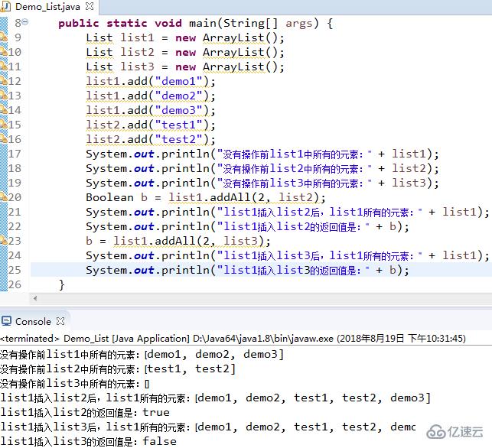This screenshot has height=448, width=492.
Task: Click line number 25 in the gutter
Action: (15, 270)
